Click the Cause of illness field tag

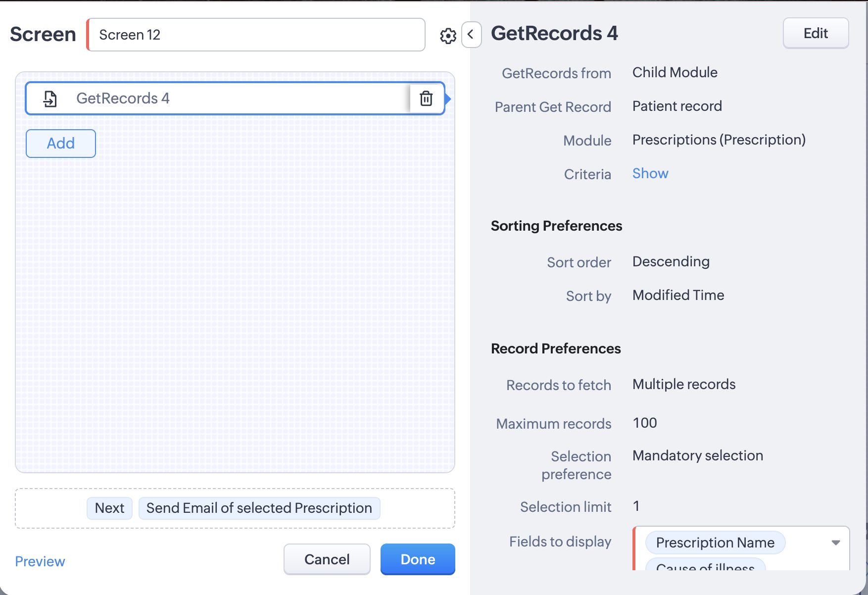[705, 566]
